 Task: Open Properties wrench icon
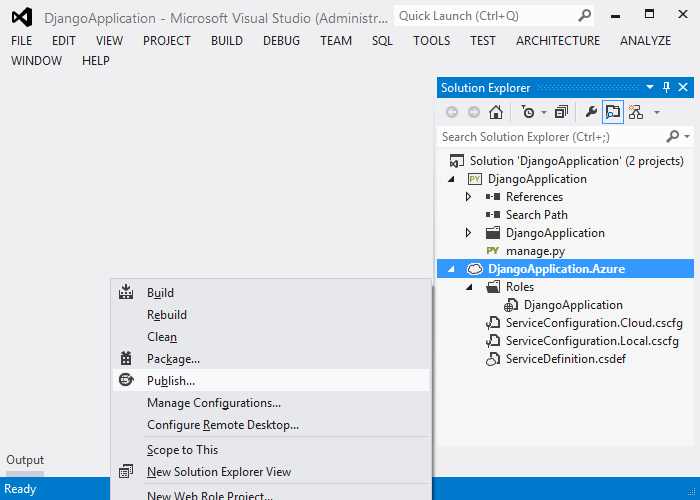591,112
